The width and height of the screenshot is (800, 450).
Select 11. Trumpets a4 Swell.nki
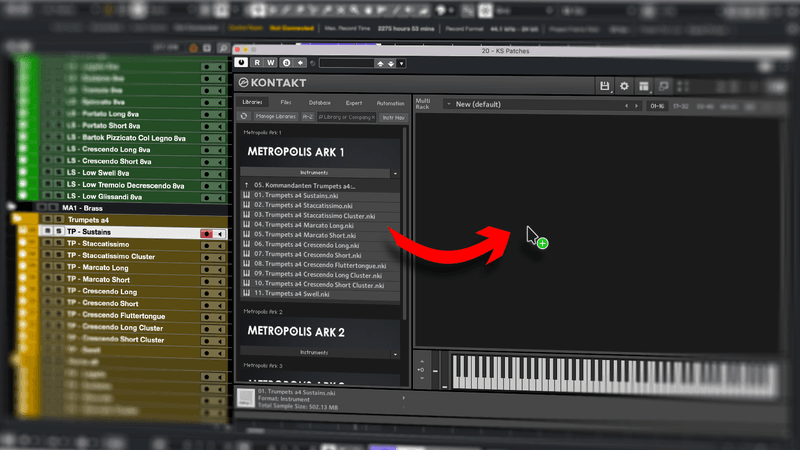coord(320,294)
